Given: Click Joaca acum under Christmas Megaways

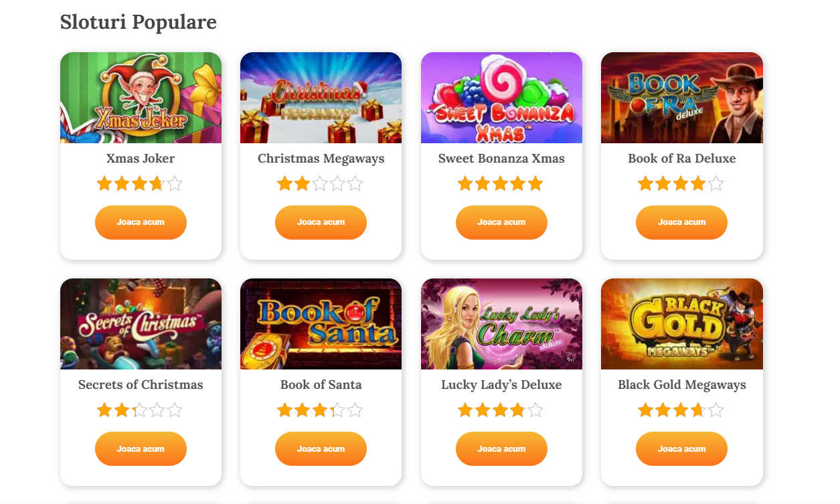Looking at the screenshot, I should pos(321,222).
